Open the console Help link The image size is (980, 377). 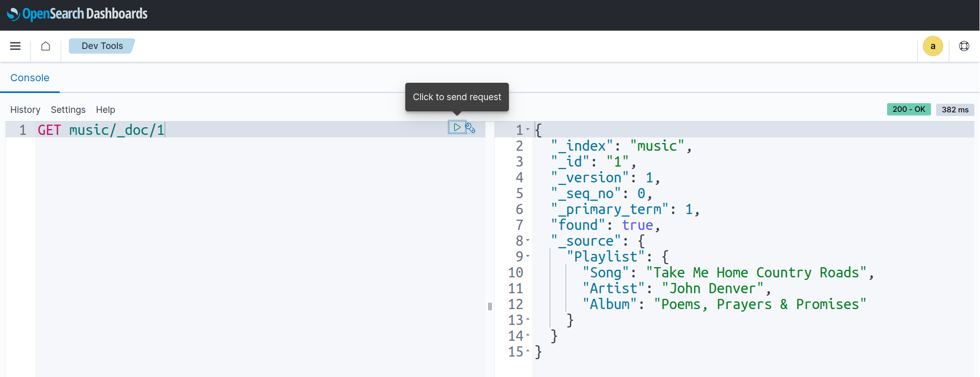(105, 110)
